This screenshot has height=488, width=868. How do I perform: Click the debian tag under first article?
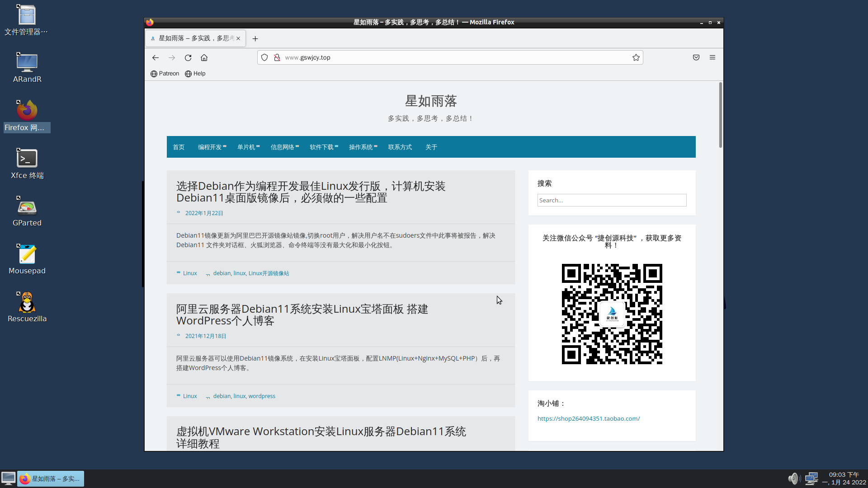click(x=222, y=273)
